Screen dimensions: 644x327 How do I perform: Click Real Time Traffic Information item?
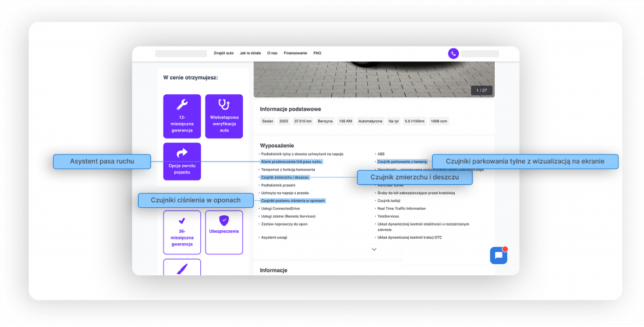point(401,209)
